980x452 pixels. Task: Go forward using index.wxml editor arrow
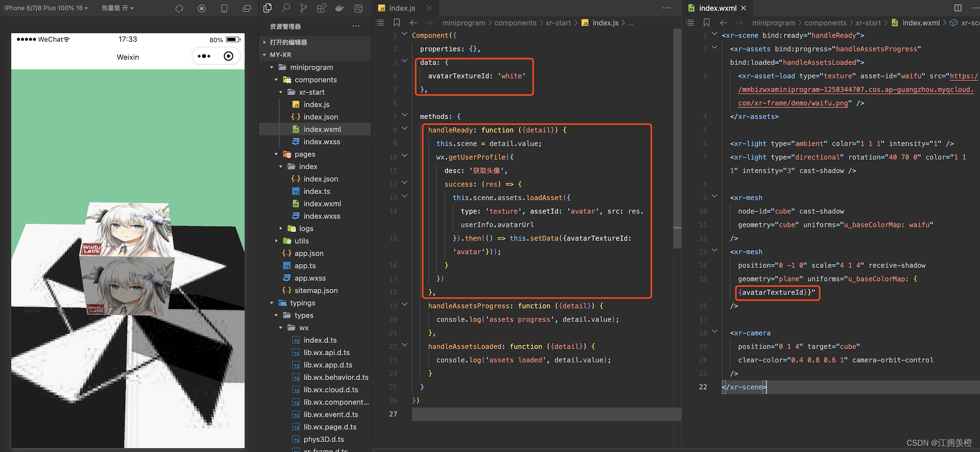click(739, 22)
